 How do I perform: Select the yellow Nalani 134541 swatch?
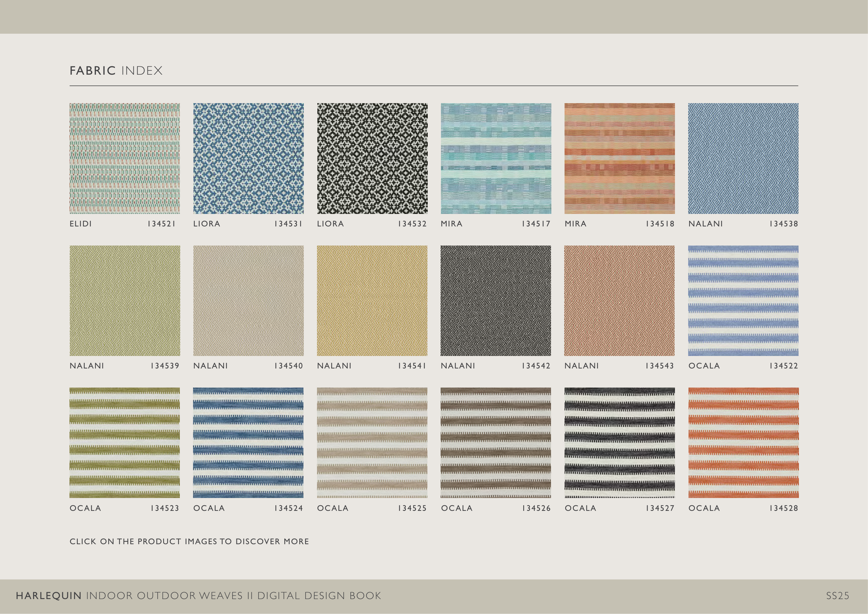point(372,300)
